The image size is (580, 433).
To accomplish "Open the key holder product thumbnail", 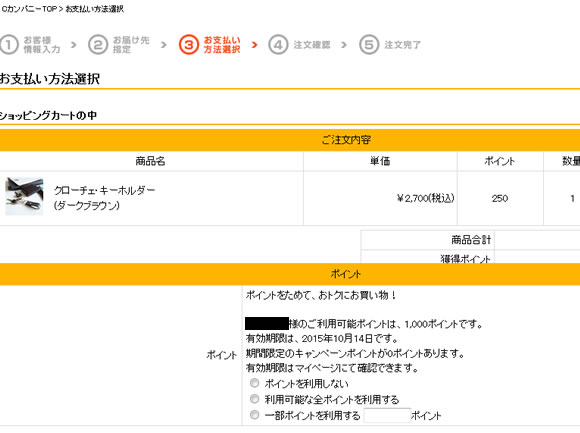I will coord(24,196).
